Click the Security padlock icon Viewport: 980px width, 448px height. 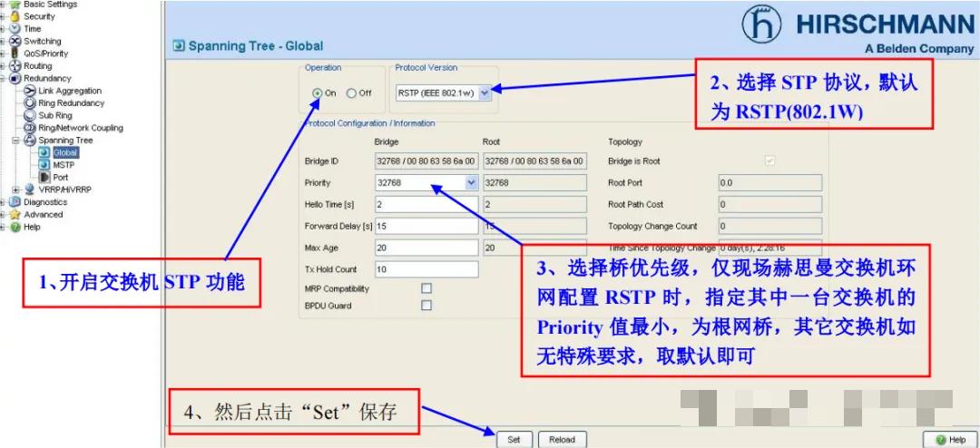tap(15, 17)
